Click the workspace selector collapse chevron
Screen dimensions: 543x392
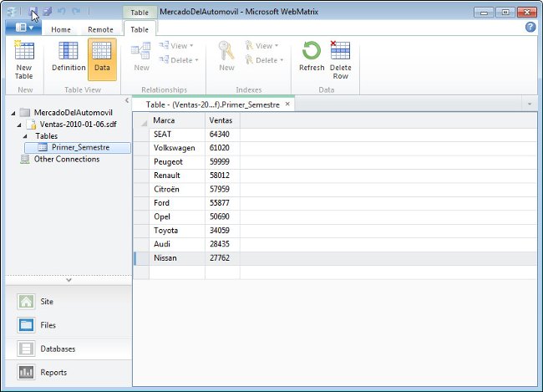pos(69,280)
